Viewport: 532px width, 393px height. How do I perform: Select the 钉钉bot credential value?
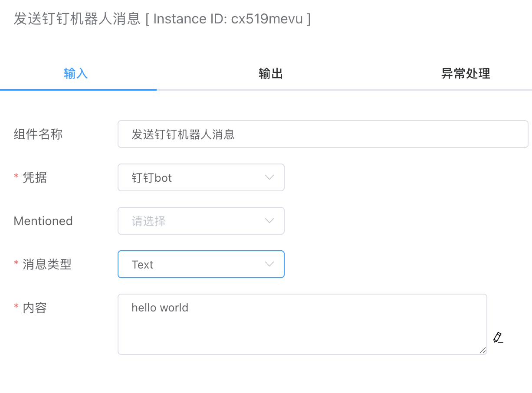(153, 177)
